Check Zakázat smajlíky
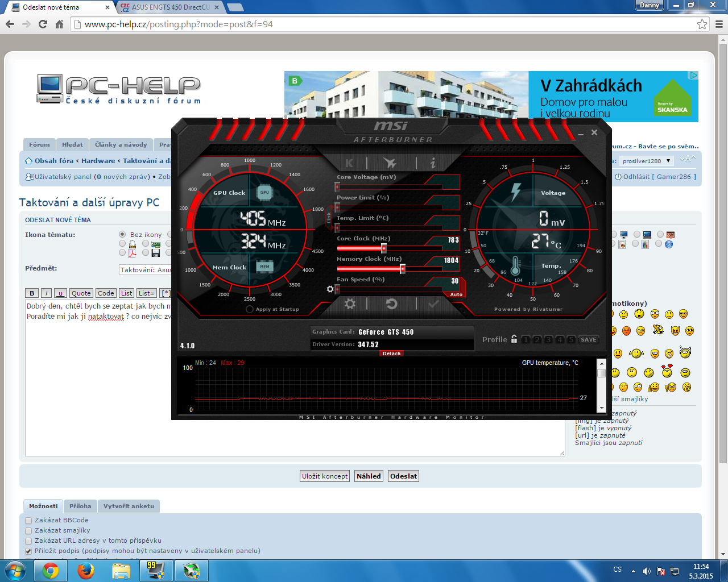728x582 pixels. [28, 530]
